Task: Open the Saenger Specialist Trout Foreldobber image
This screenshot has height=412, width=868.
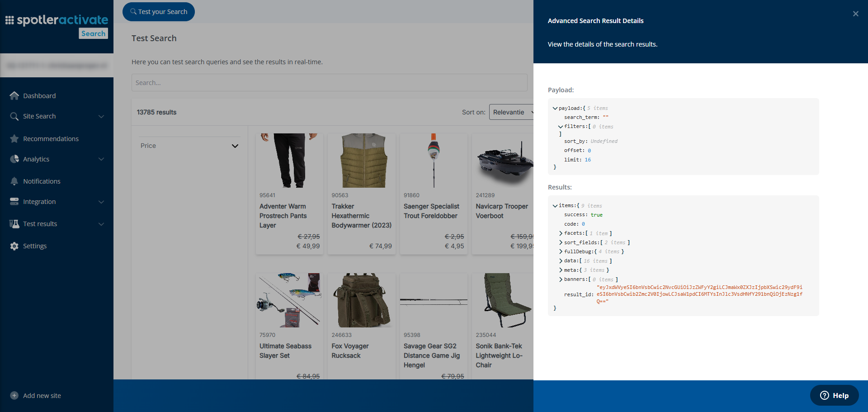Action: 434,161
